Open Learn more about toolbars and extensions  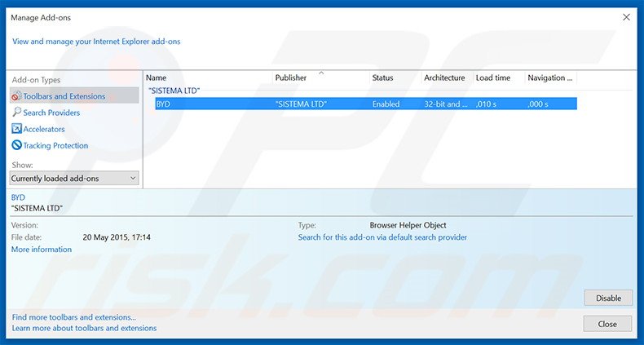click(84, 328)
